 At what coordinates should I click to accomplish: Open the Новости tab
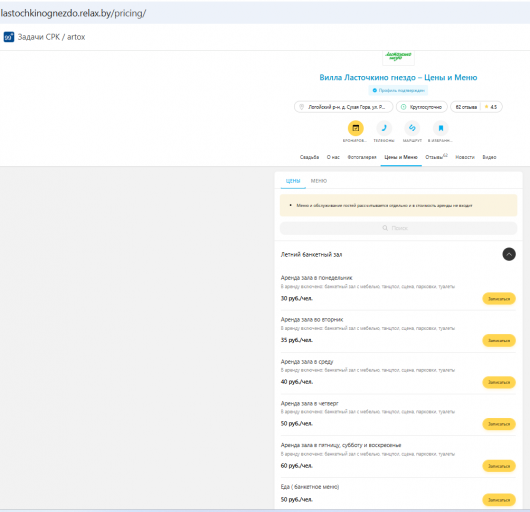point(465,157)
